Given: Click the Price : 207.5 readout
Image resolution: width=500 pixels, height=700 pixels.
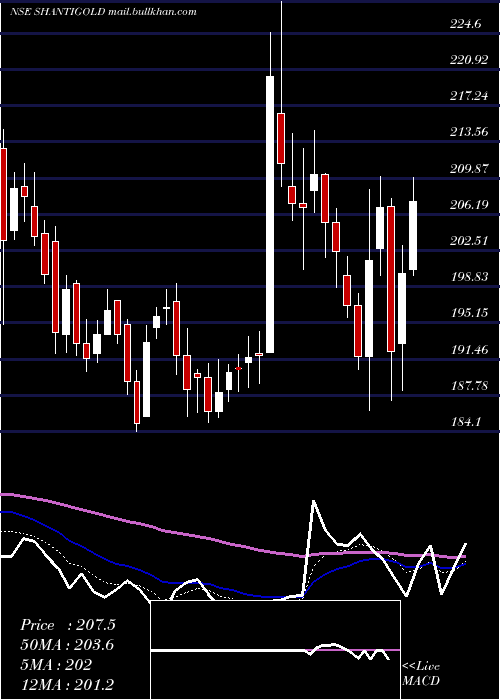Looking at the screenshot, I should click(x=68, y=625).
